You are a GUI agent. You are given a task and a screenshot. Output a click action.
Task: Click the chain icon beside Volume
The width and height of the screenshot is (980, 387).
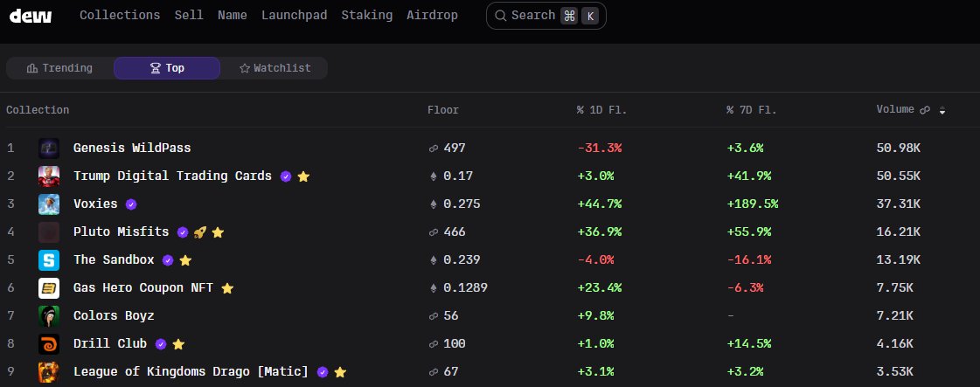[925, 110]
